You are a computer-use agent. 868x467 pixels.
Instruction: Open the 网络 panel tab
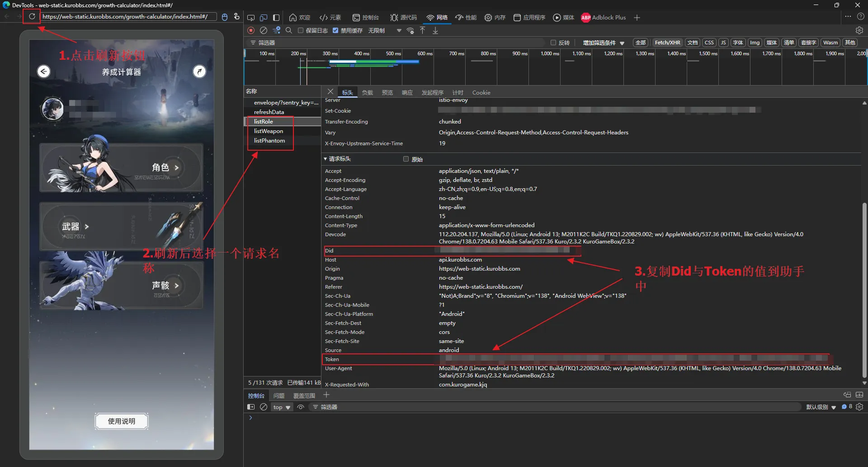point(437,18)
